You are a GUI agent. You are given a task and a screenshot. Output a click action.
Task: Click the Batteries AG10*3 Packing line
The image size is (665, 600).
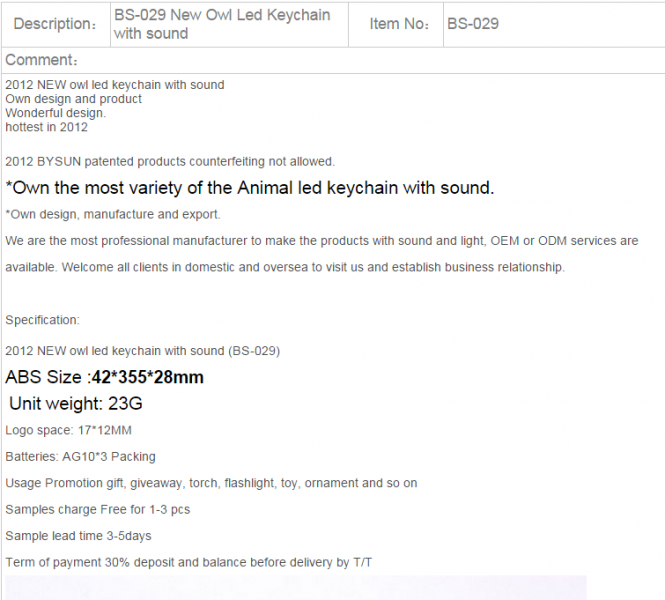pos(80,457)
